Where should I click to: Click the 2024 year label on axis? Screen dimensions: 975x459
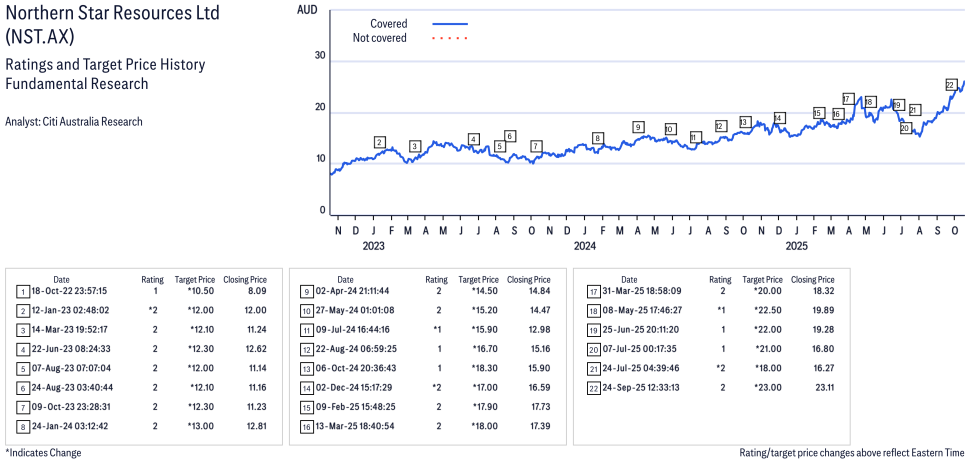tap(584, 245)
